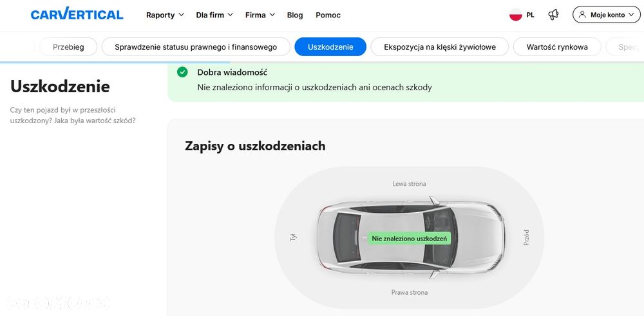
Task: Expand the Firma menu
Action: click(x=260, y=15)
